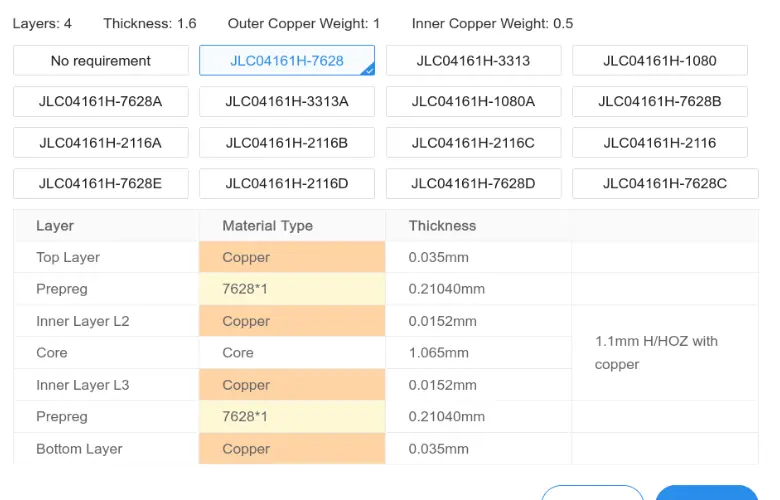Pick the JLC04161H-1080 stackup
Screen dimensions: 780x500
coord(660,61)
